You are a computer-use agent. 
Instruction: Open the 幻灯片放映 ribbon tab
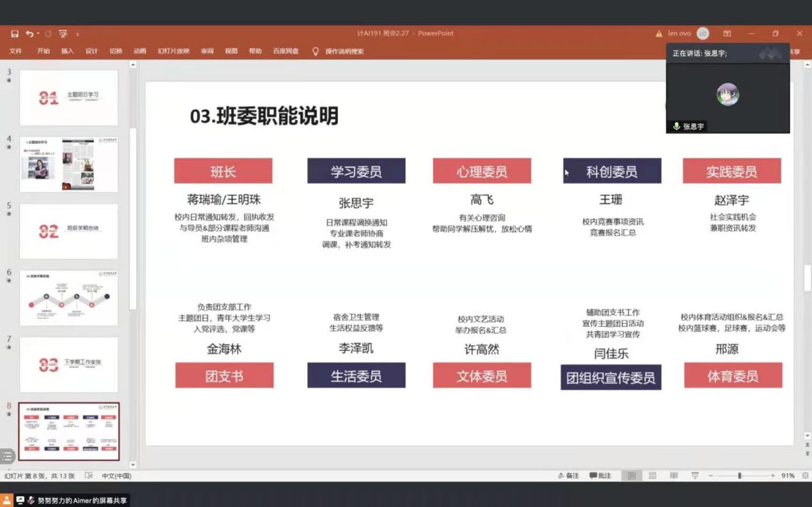(173, 51)
